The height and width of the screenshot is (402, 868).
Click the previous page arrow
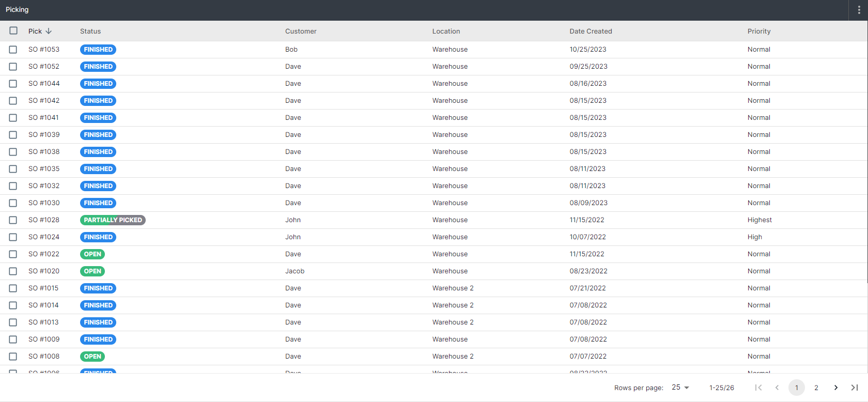[x=777, y=388]
